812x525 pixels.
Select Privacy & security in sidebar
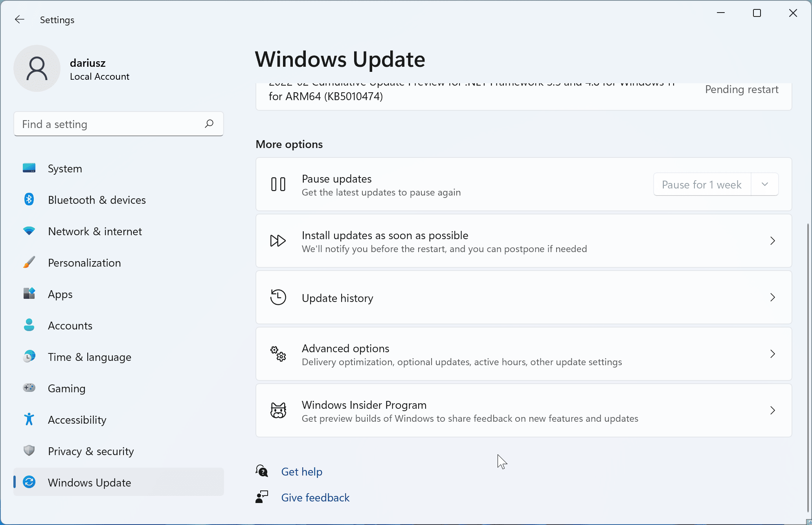pos(119,451)
